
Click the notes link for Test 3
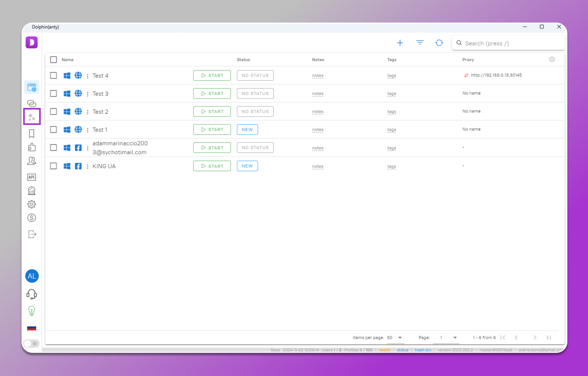[318, 93]
